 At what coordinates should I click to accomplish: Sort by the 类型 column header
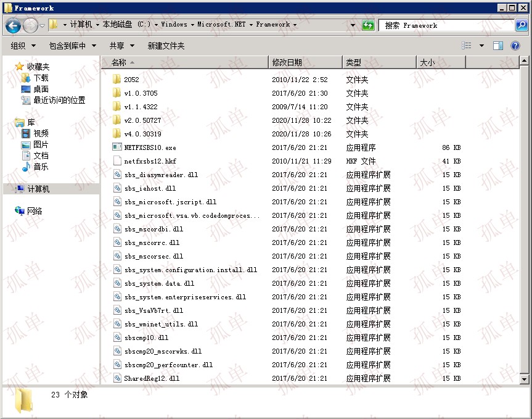pyautogui.click(x=379, y=62)
